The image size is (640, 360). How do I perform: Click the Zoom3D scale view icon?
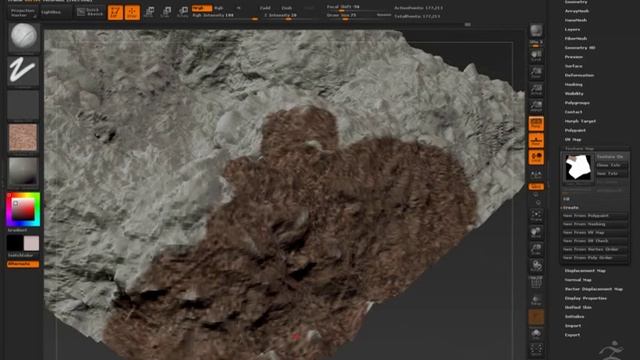pos(536,249)
